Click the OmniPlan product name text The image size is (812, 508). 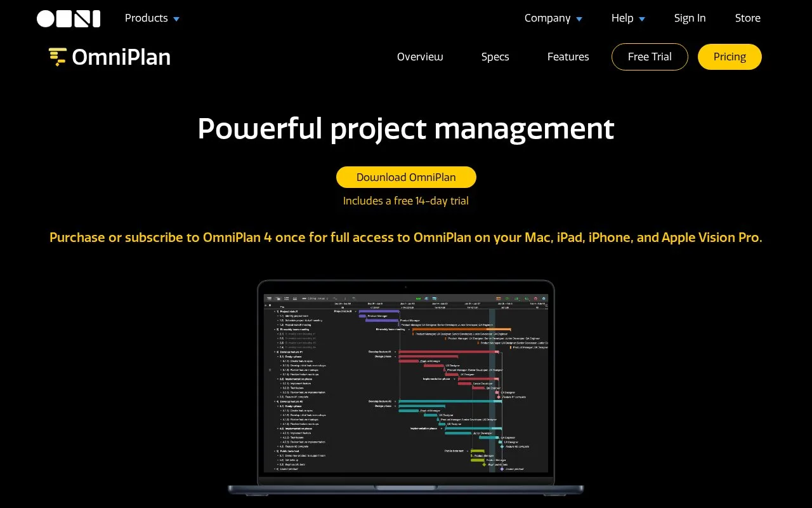121,57
